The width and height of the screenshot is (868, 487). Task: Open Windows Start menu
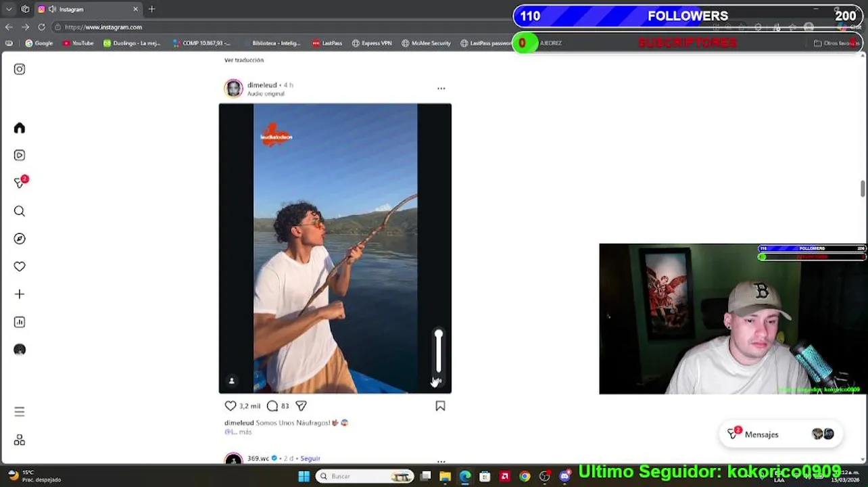pos(304,476)
